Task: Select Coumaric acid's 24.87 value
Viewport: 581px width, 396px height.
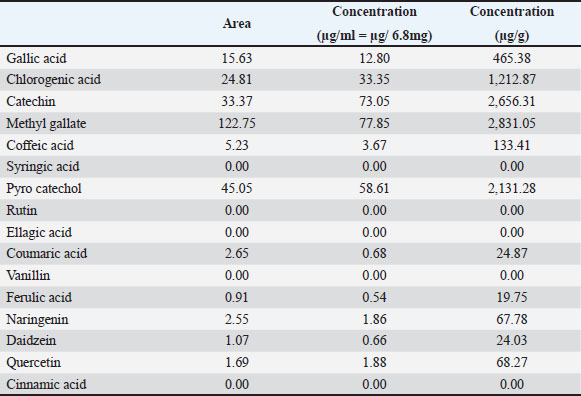Action: coord(512,253)
